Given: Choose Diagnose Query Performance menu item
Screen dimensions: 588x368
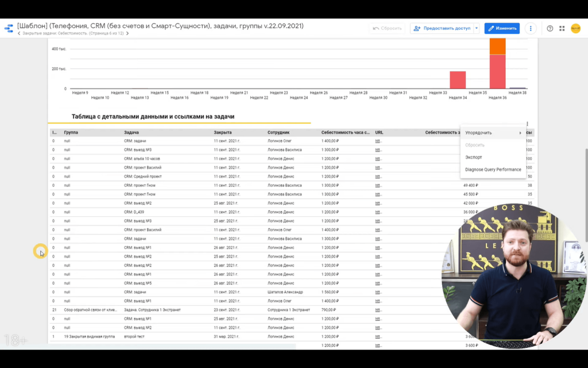Looking at the screenshot, I should 493,170.
